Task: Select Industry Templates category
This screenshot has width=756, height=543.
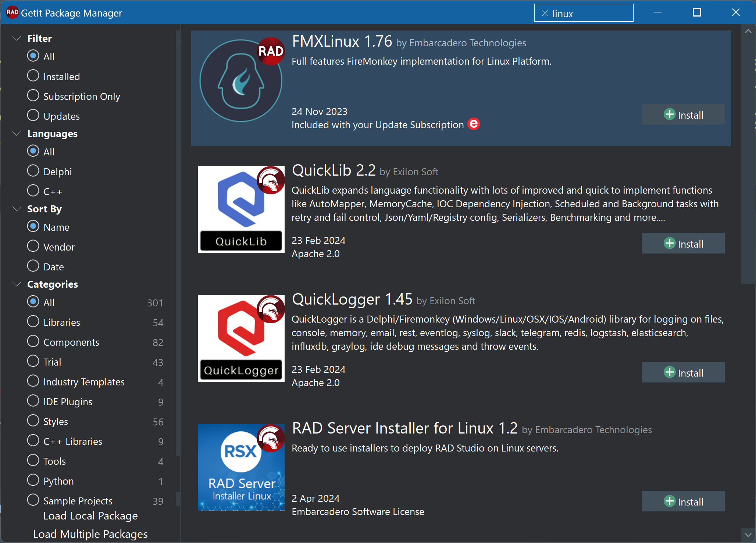Action: point(33,381)
